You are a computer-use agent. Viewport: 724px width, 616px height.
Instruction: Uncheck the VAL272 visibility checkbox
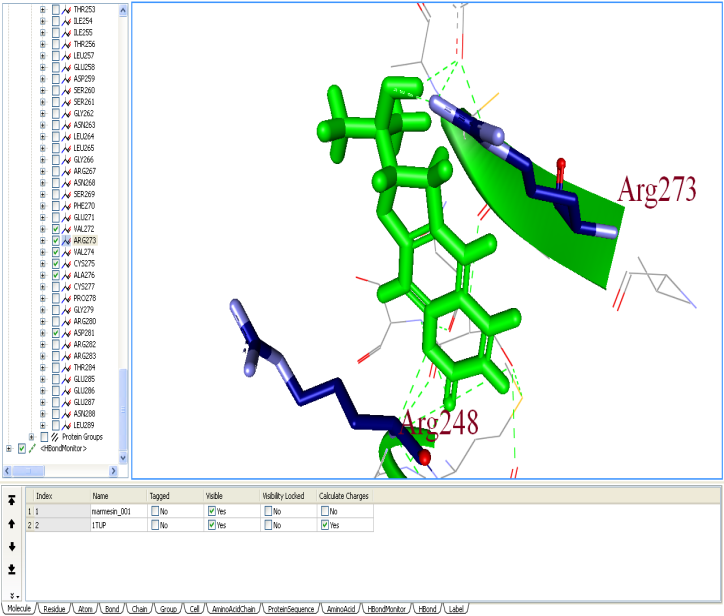coord(56,229)
